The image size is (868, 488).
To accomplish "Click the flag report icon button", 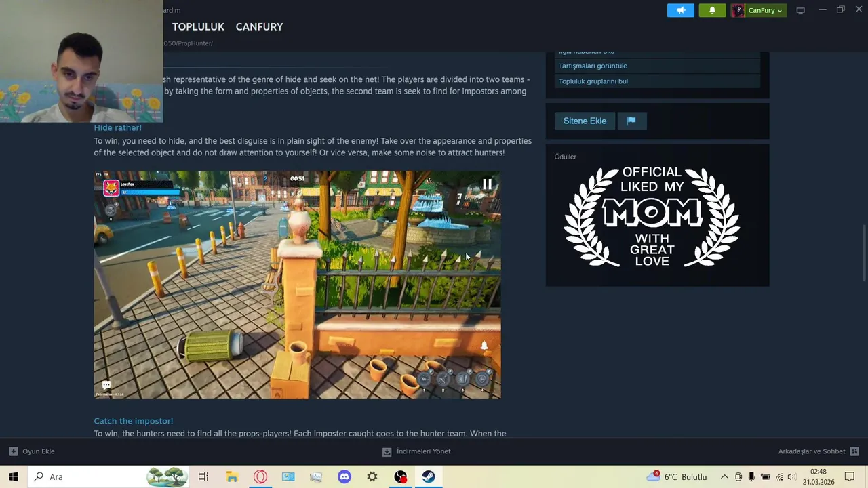I will tap(631, 121).
